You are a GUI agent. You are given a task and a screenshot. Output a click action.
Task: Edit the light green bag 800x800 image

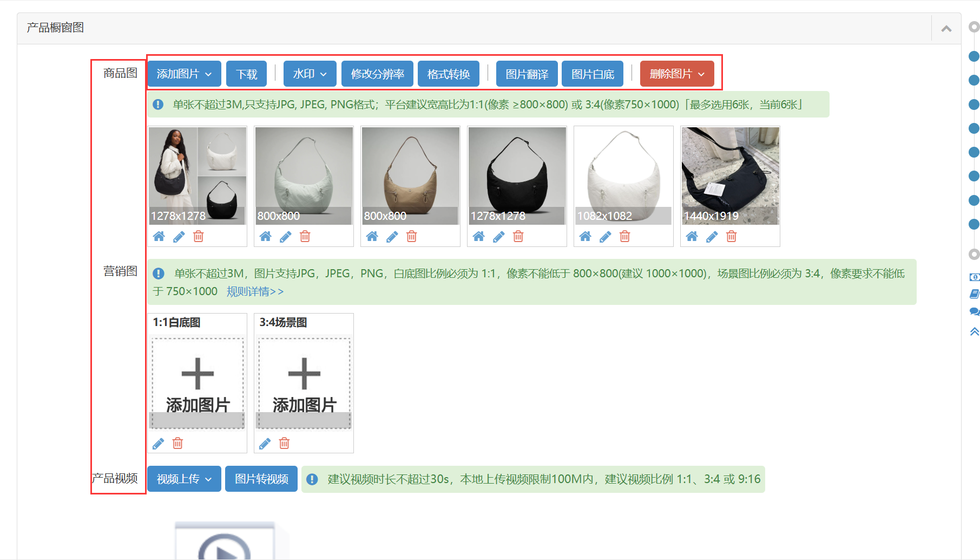coord(285,237)
